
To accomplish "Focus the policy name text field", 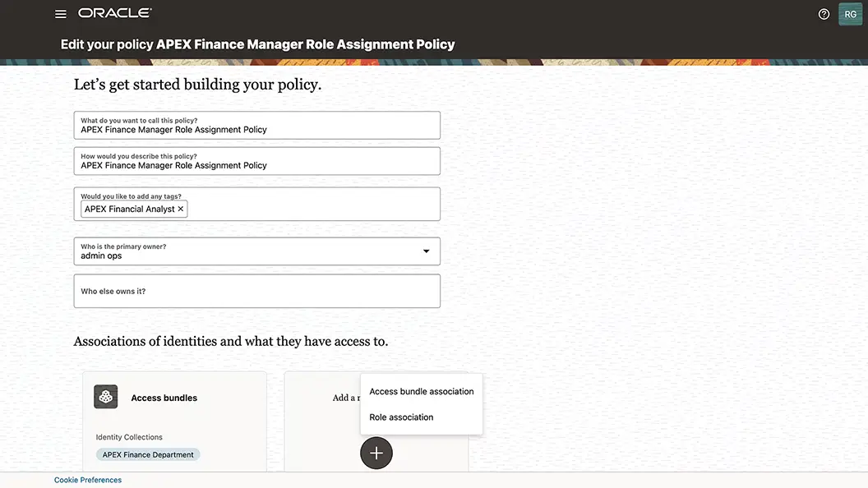I will 256,125.
